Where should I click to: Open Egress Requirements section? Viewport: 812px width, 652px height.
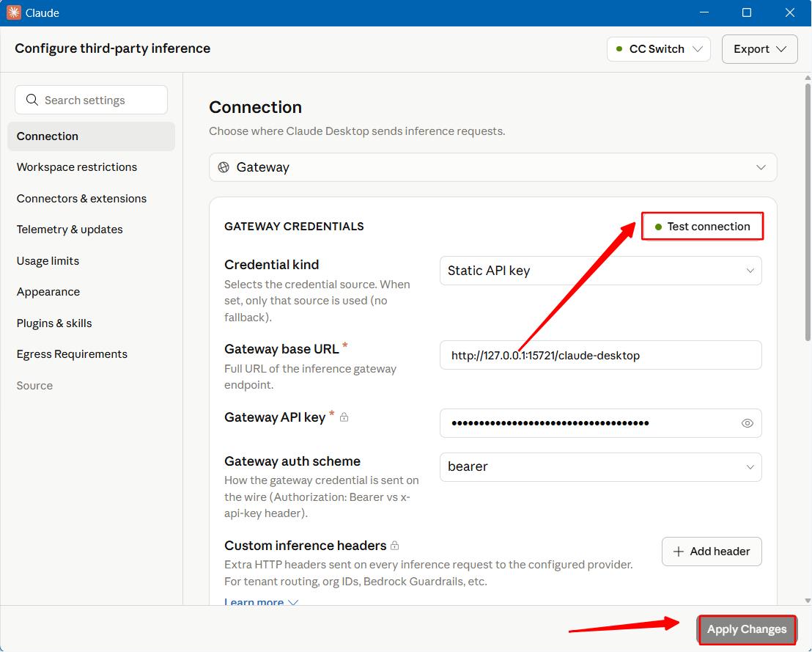[72, 354]
